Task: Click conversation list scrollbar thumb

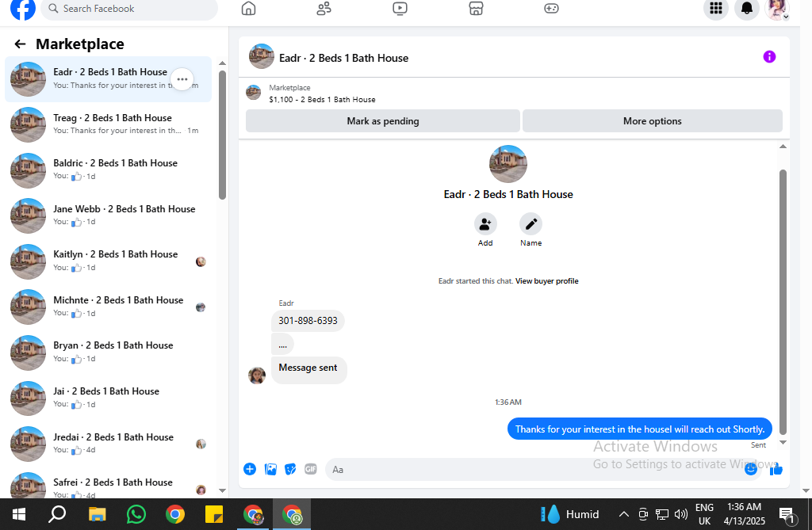Action: [222, 135]
